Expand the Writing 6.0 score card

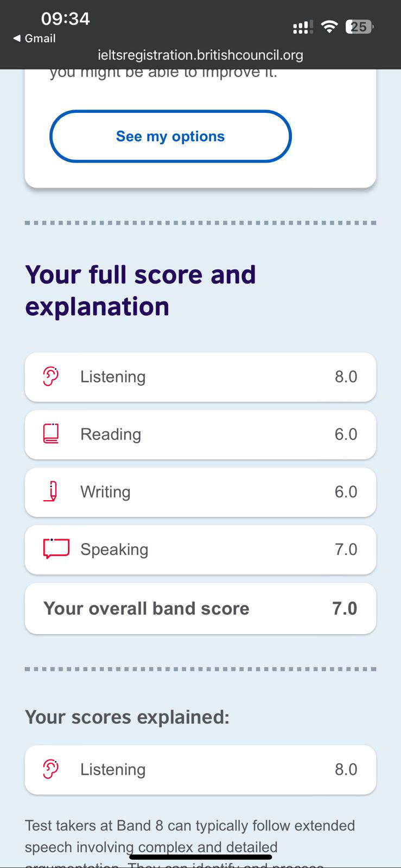pyautogui.click(x=200, y=492)
